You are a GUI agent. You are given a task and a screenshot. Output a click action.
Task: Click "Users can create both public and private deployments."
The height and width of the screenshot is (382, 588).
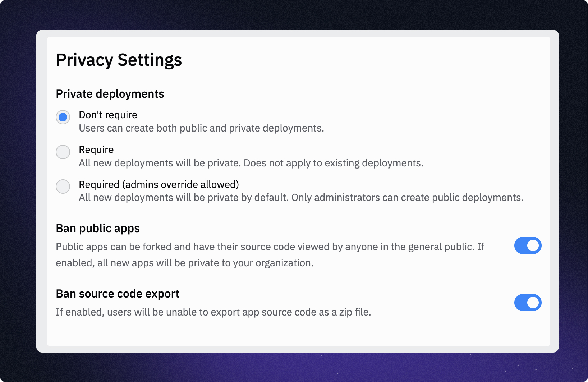(201, 128)
